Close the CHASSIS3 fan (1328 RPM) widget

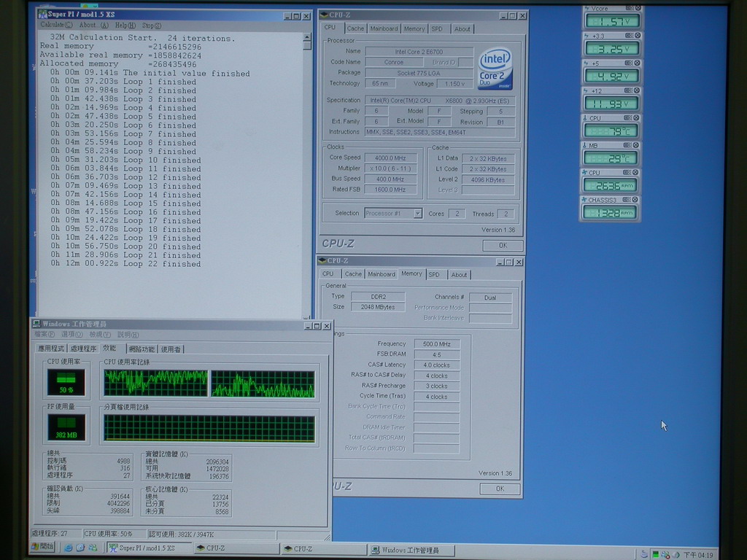coord(635,200)
